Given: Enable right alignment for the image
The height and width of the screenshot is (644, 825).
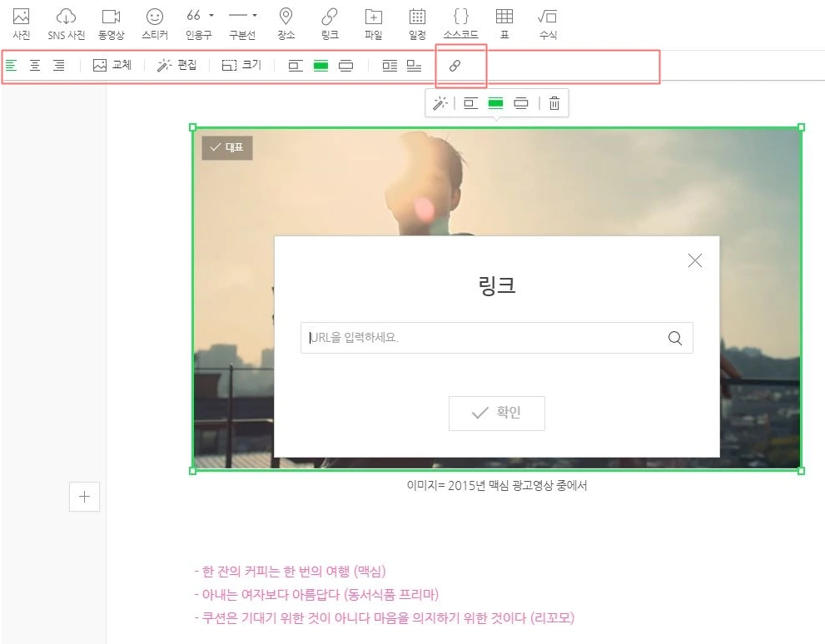Looking at the screenshot, I should (x=58, y=67).
